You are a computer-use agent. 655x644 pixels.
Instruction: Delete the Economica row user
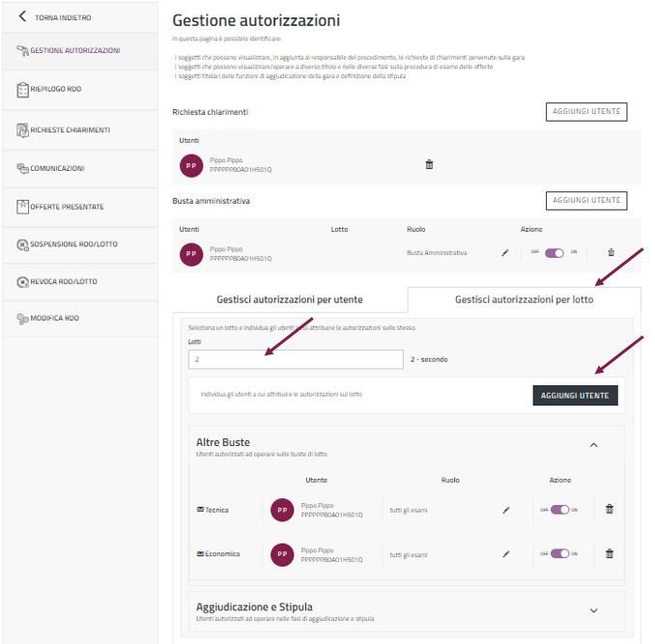(609, 553)
